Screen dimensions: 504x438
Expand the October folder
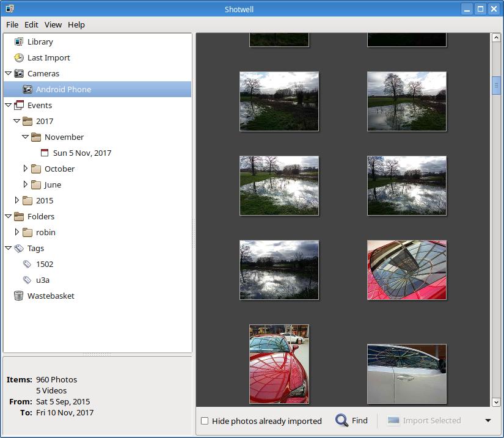pyautogui.click(x=26, y=169)
